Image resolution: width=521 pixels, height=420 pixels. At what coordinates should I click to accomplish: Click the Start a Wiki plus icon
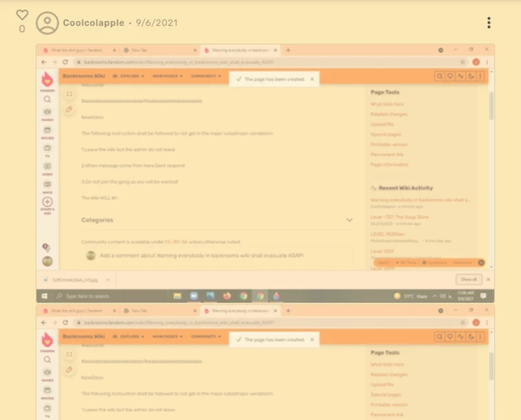pyautogui.click(x=48, y=202)
